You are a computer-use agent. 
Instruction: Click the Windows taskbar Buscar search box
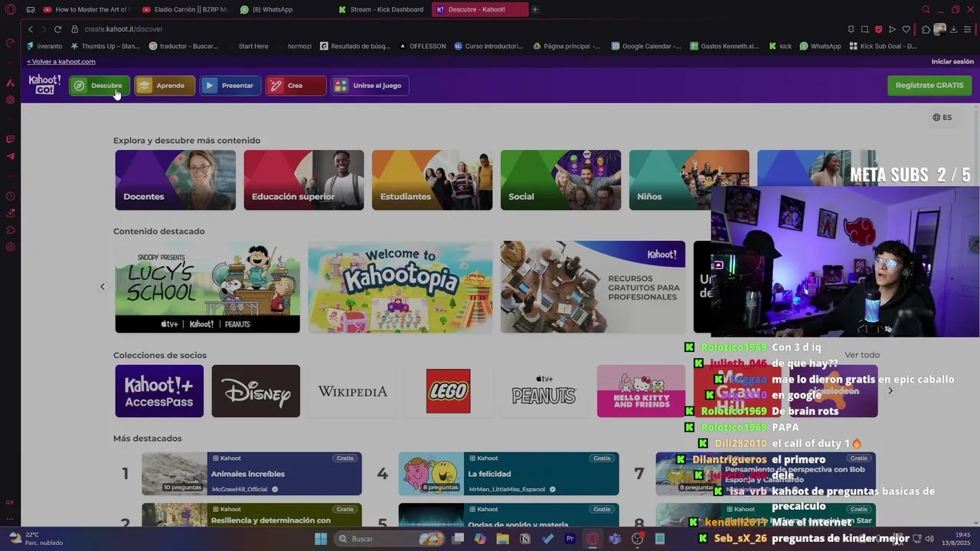click(390, 539)
